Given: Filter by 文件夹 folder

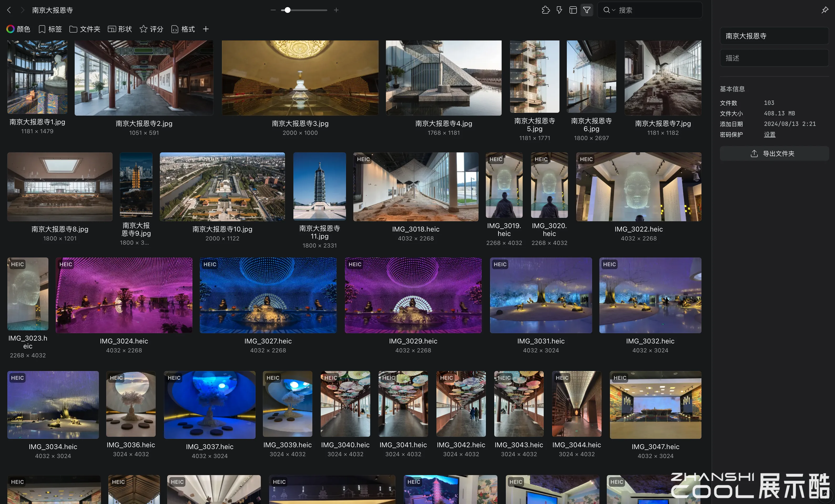Looking at the screenshot, I should (85, 29).
